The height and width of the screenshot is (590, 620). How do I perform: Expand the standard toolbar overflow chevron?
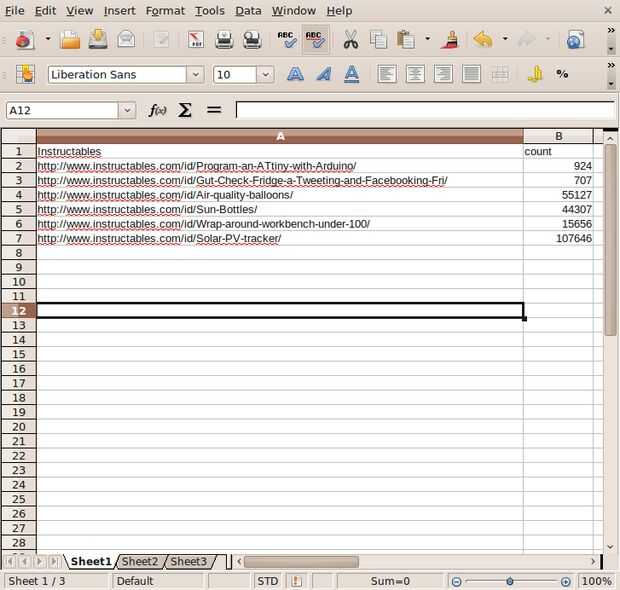(x=611, y=30)
